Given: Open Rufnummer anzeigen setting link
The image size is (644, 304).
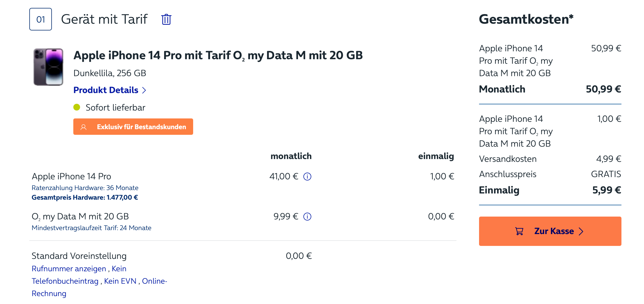Looking at the screenshot, I should [x=69, y=268].
